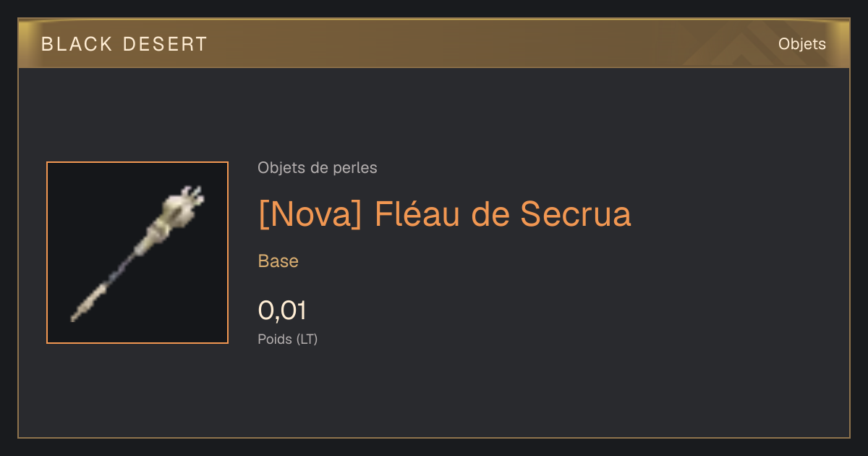Click the flail item icon thumbnail
The height and width of the screenshot is (456, 868).
137,253
